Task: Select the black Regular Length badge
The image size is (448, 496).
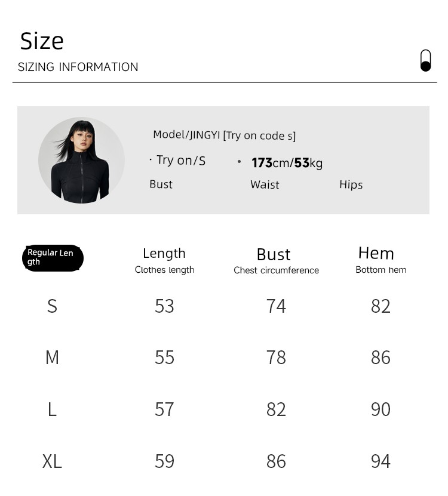Action: point(53,258)
